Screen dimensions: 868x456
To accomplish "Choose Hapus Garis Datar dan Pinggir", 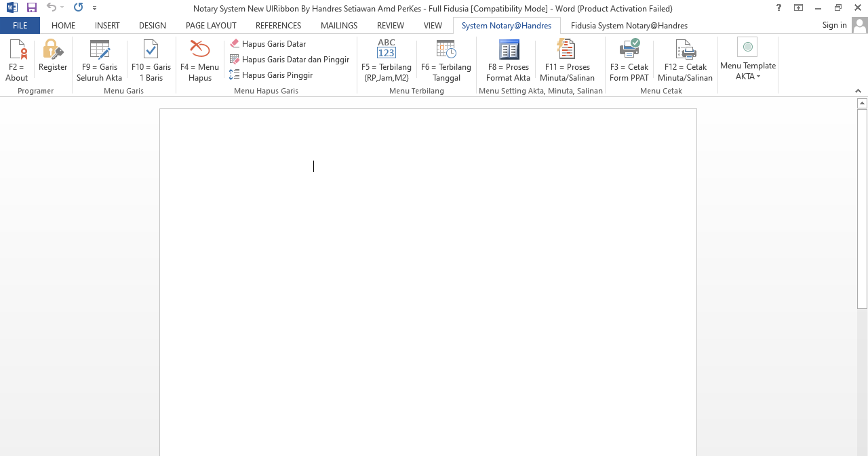I will 290,60.
